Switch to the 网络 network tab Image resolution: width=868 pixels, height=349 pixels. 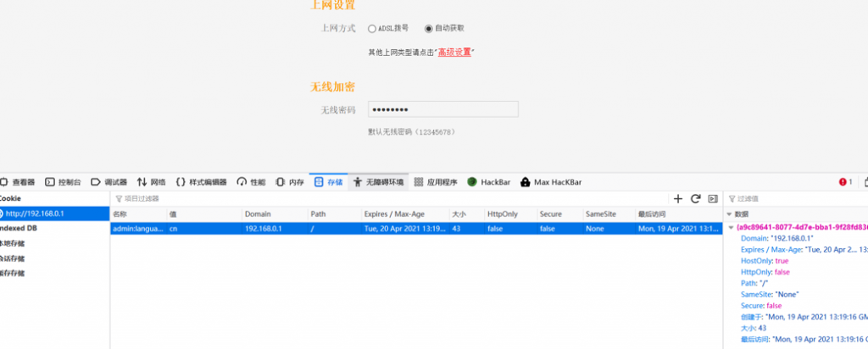tap(152, 182)
